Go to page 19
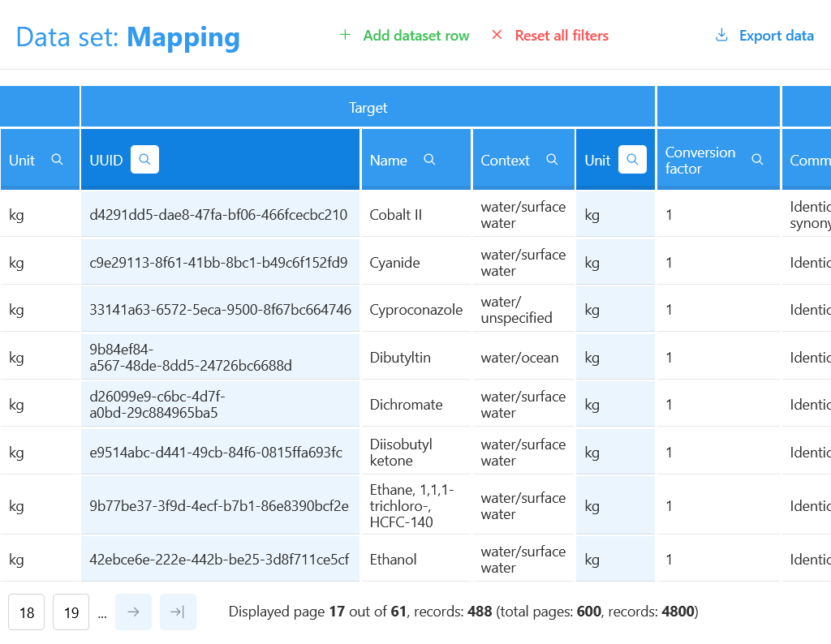The image size is (831, 644). [x=71, y=612]
